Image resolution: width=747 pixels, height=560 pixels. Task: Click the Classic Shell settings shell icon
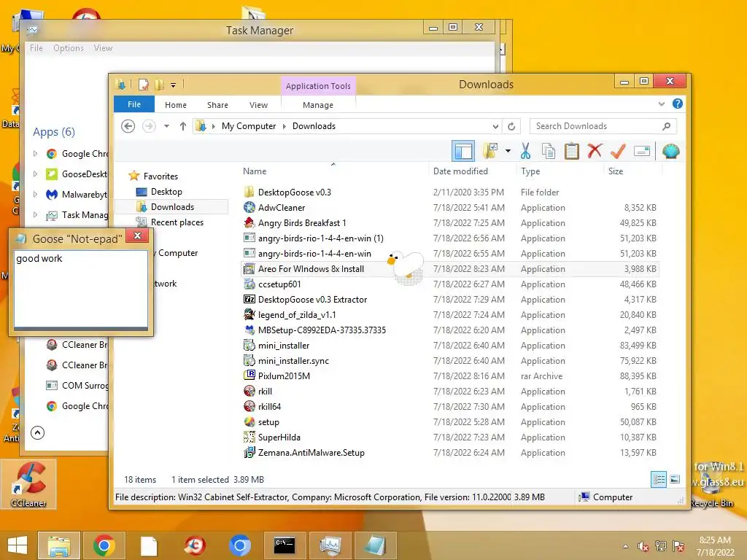click(x=671, y=152)
